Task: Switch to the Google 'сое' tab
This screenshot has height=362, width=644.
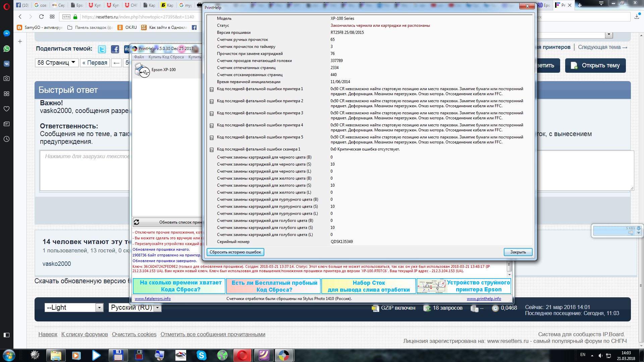Action: point(41,5)
